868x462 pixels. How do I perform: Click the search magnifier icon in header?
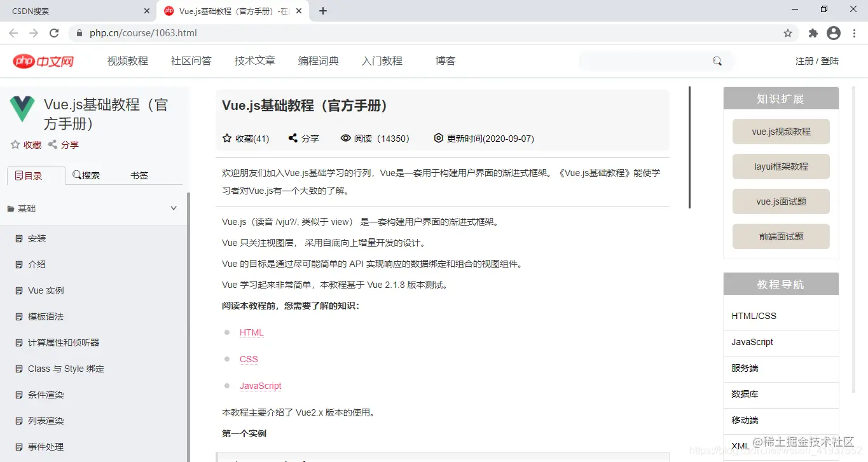coord(717,61)
